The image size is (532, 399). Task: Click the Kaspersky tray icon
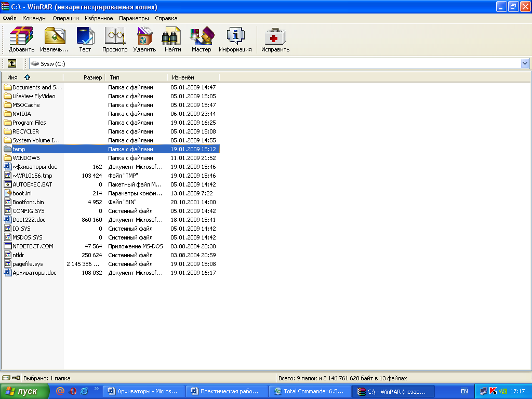[493, 391]
